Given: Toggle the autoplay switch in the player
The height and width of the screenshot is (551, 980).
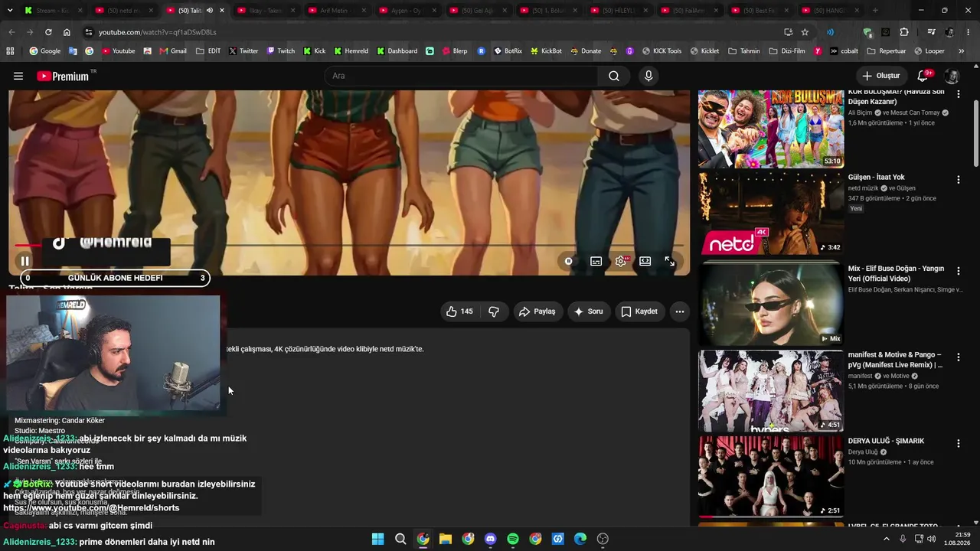Looking at the screenshot, I should coord(569,261).
